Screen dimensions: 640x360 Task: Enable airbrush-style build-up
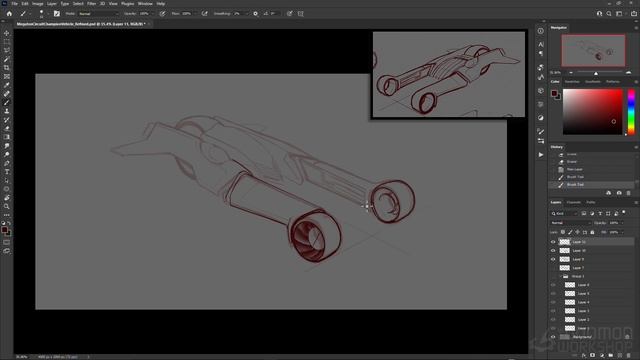point(204,13)
